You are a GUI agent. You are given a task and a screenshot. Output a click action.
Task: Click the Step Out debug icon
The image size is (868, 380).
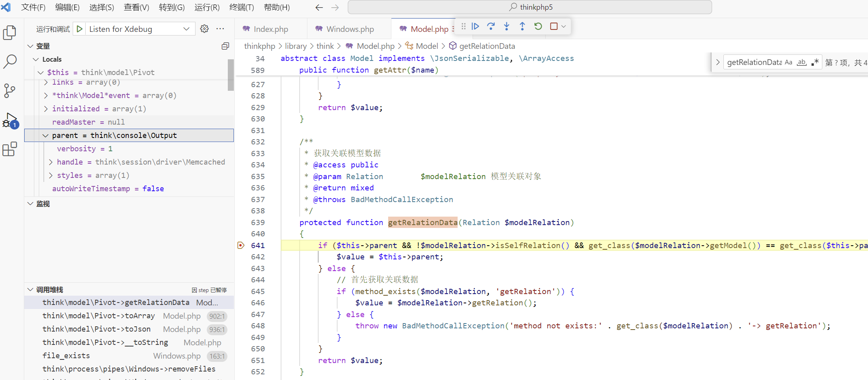coord(522,26)
